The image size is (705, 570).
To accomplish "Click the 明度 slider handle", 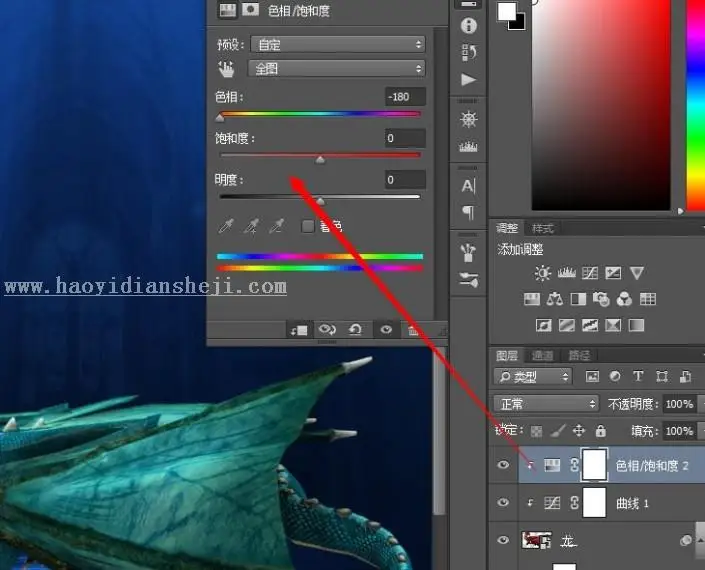I will pos(320,201).
